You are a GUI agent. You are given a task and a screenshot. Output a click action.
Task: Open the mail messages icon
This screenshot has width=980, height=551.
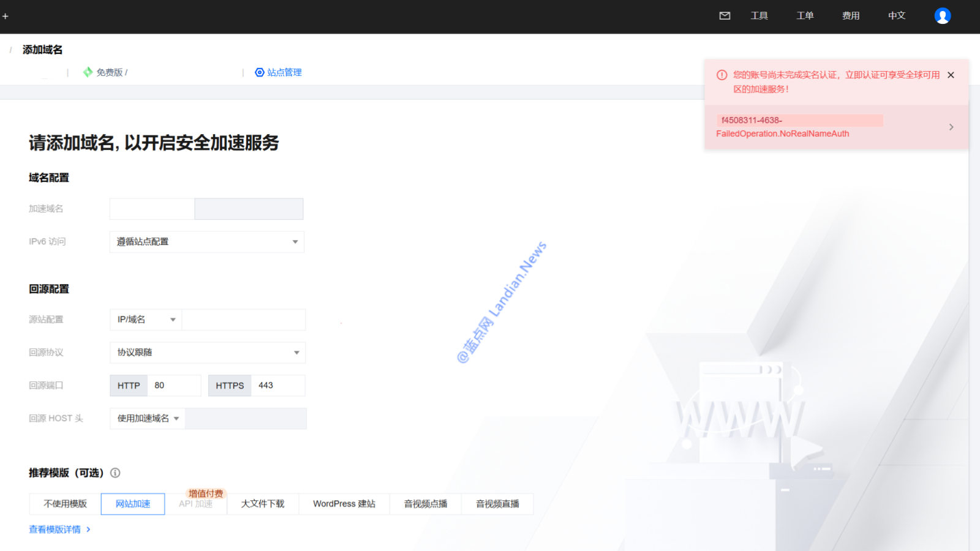coord(725,16)
